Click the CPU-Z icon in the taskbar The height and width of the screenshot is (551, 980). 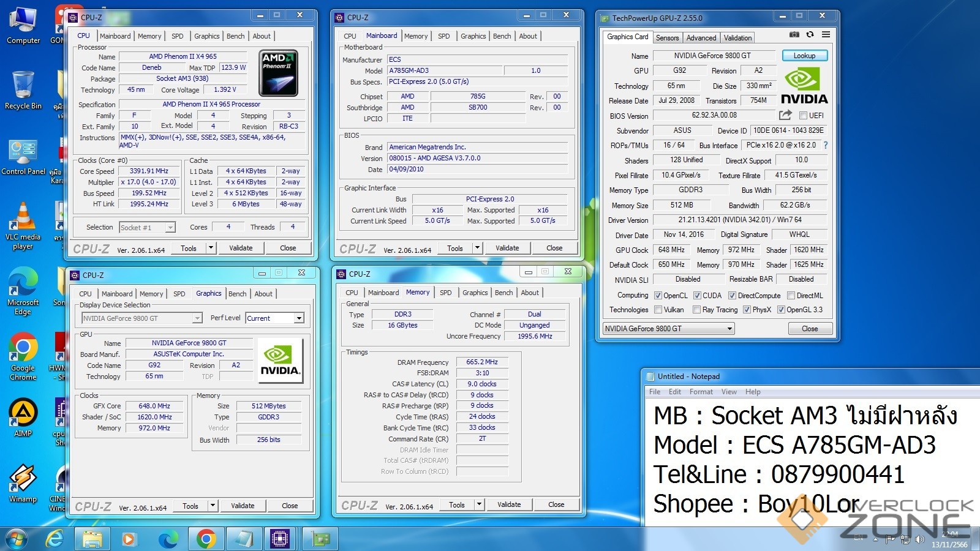(280, 539)
